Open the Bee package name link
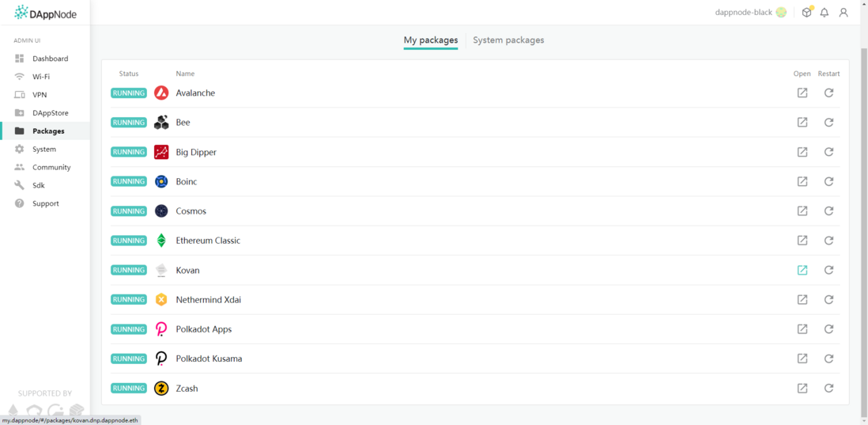The width and height of the screenshot is (868, 425). point(183,122)
